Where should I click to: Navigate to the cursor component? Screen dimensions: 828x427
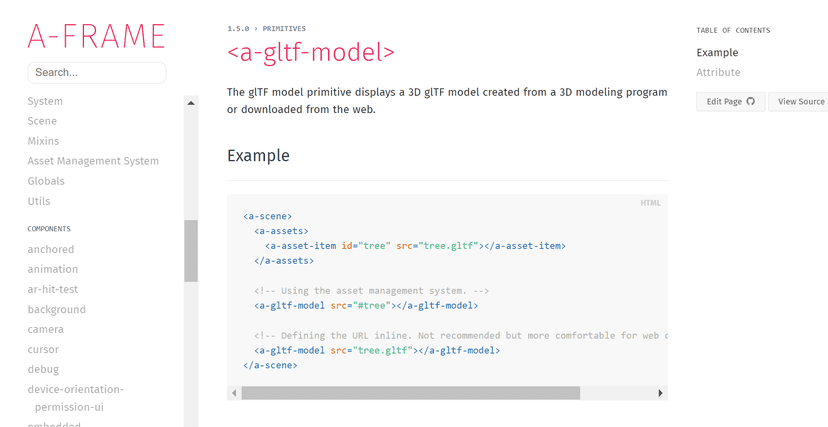pyautogui.click(x=43, y=349)
